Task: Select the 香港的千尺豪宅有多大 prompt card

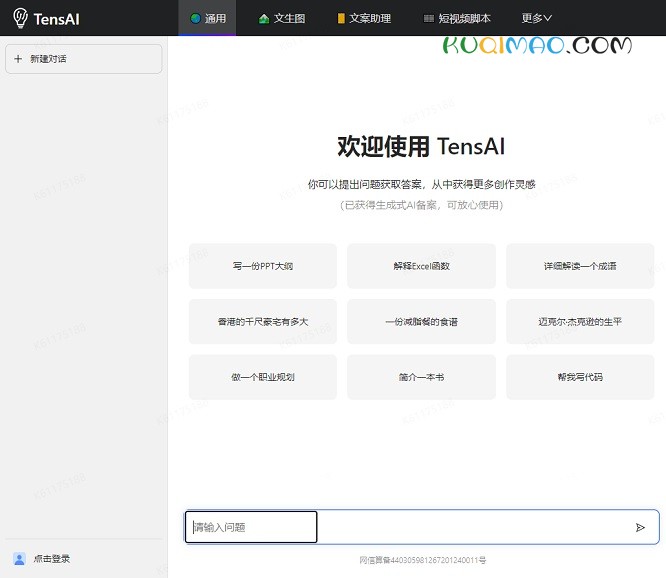Action: (x=263, y=321)
